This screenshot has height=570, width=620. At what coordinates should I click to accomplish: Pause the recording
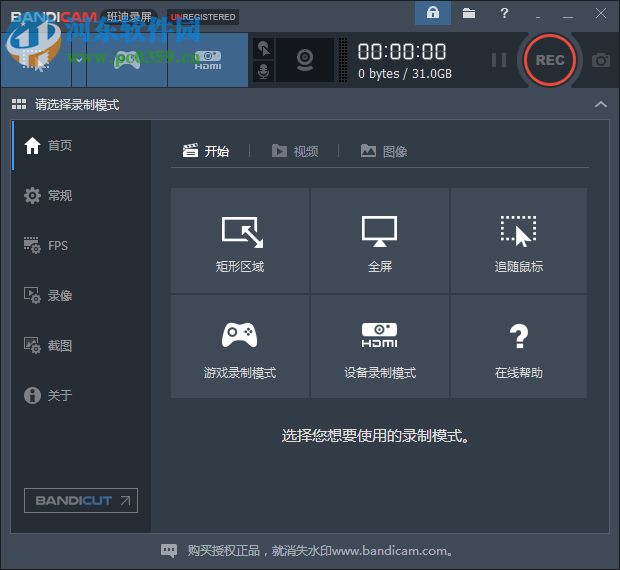(x=499, y=60)
